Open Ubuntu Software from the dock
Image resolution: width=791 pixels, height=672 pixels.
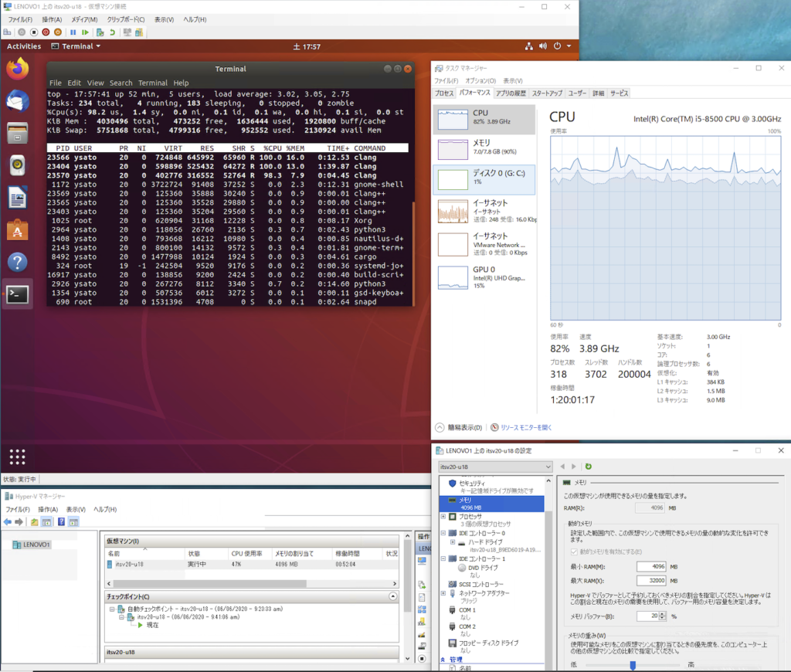pos(17,229)
